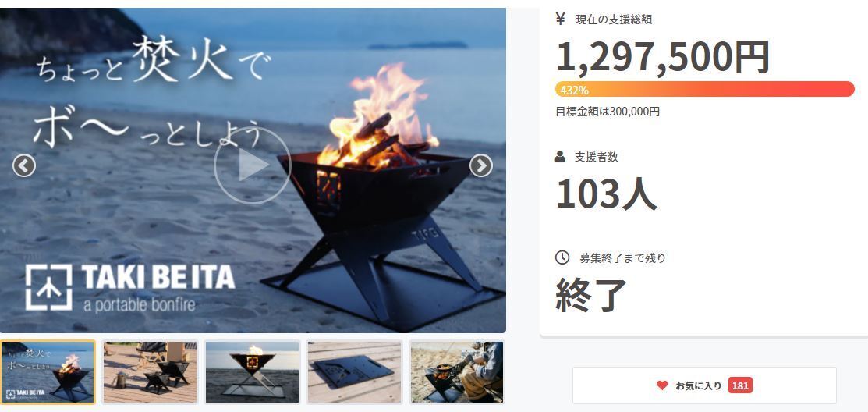The height and width of the screenshot is (412, 868).
Task: Click the person icon beside 支援者数
Action: 560,157
